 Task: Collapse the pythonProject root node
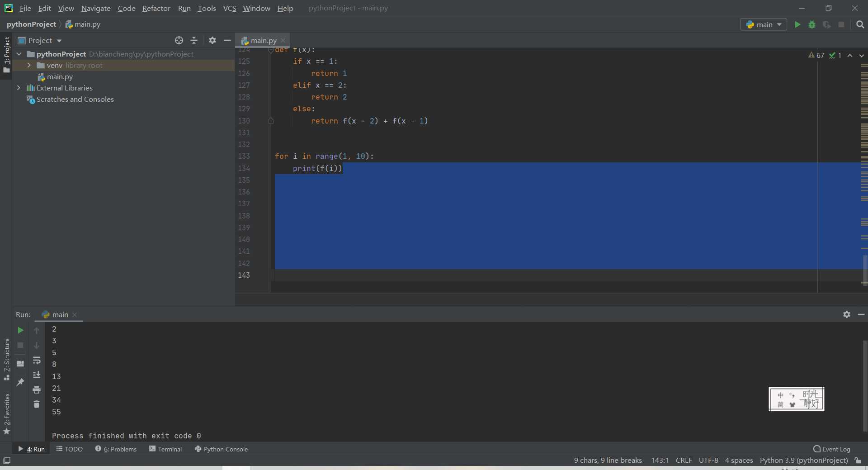pos(19,54)
